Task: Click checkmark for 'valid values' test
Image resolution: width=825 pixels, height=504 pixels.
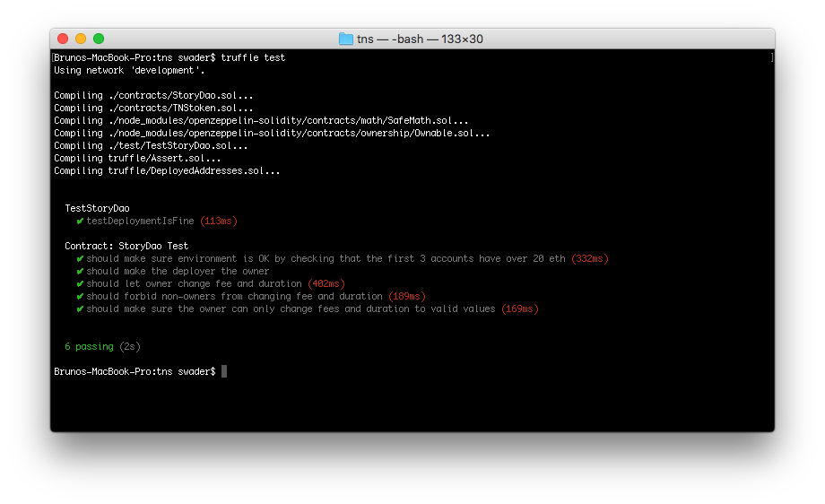Action: [80, 309]
